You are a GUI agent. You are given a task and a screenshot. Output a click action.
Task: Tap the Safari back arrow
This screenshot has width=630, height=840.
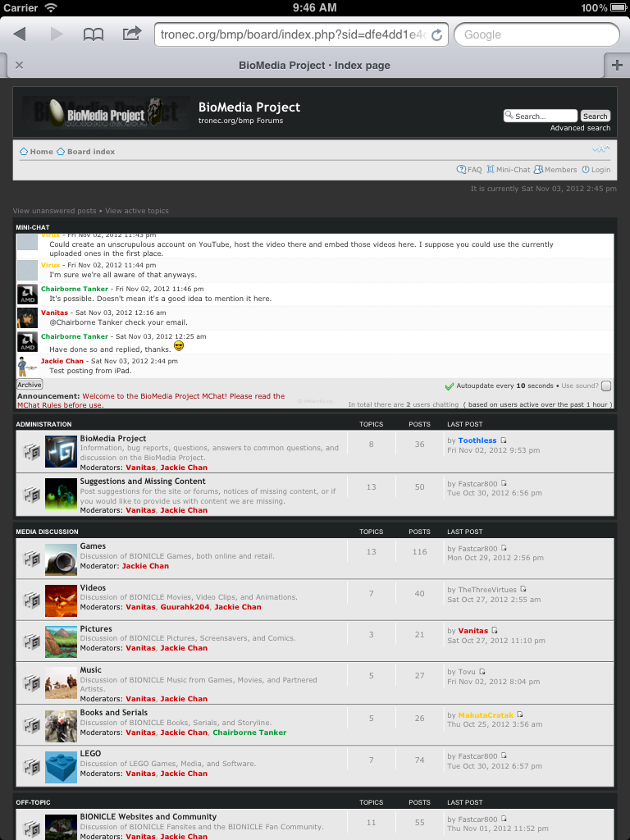tap(20, 34)
